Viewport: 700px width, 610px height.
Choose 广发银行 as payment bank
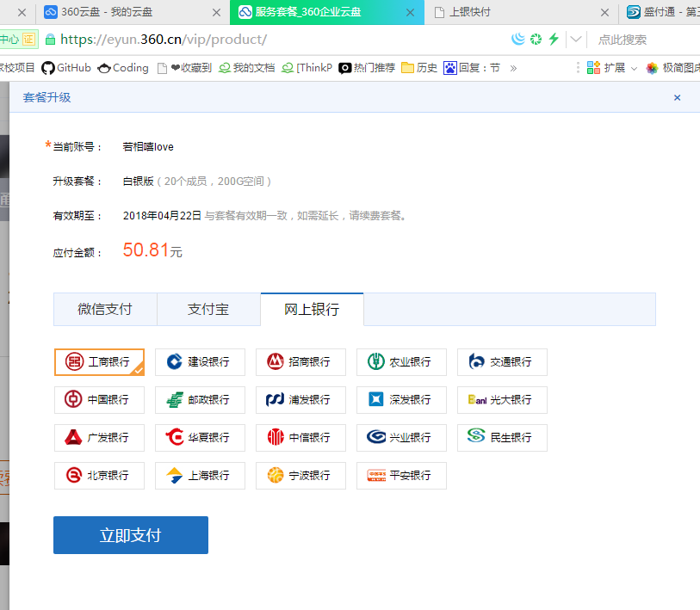click(99, 438)
